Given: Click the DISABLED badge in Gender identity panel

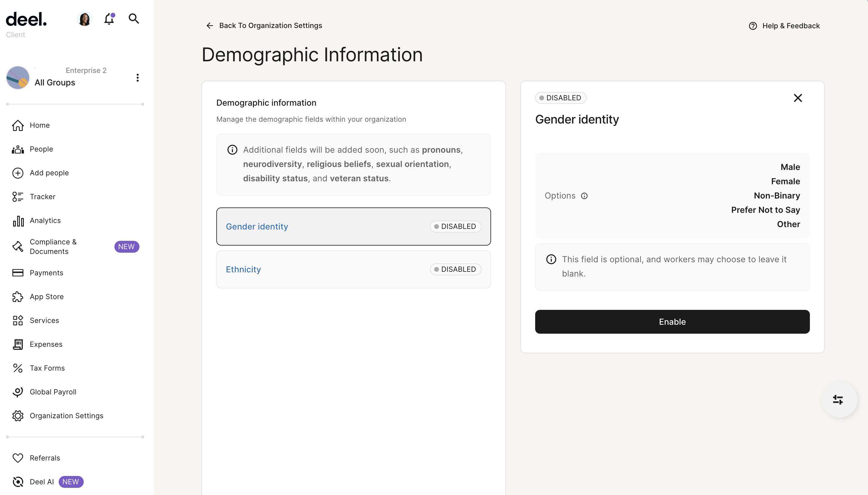Looking at the screenshot, I should click(x=560, y=98).
